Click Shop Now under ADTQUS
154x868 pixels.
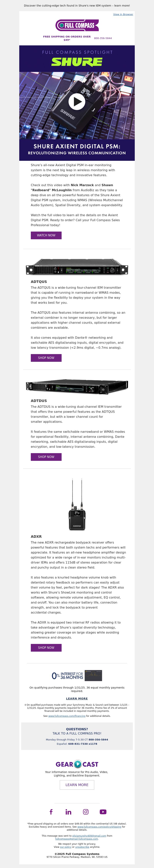click(x=46, y=358)
